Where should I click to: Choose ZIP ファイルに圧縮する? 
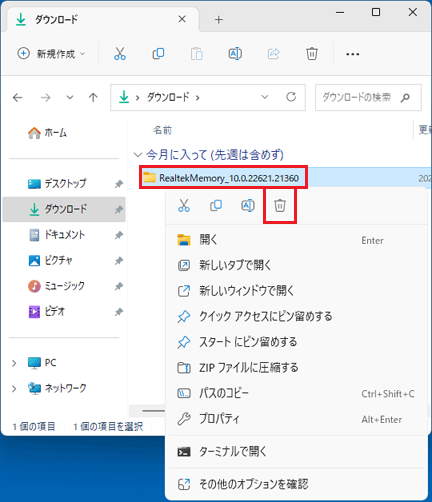coord(296,368)
